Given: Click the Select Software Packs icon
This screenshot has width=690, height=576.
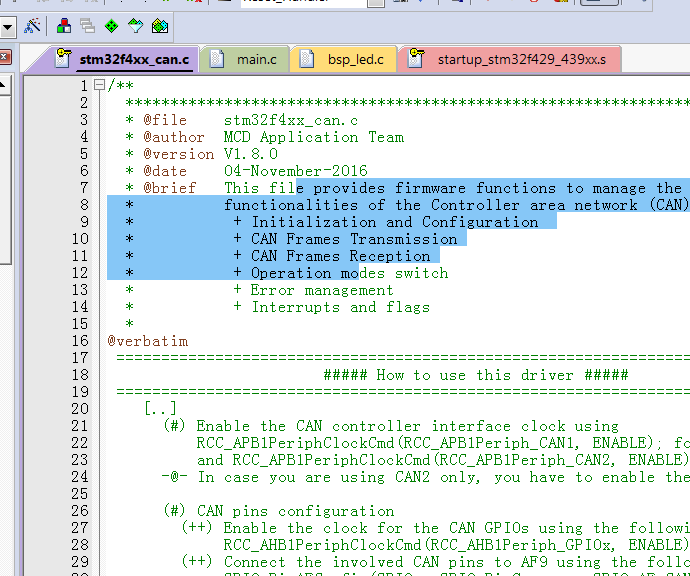Looking at the screenshot, I should point(136,25).
